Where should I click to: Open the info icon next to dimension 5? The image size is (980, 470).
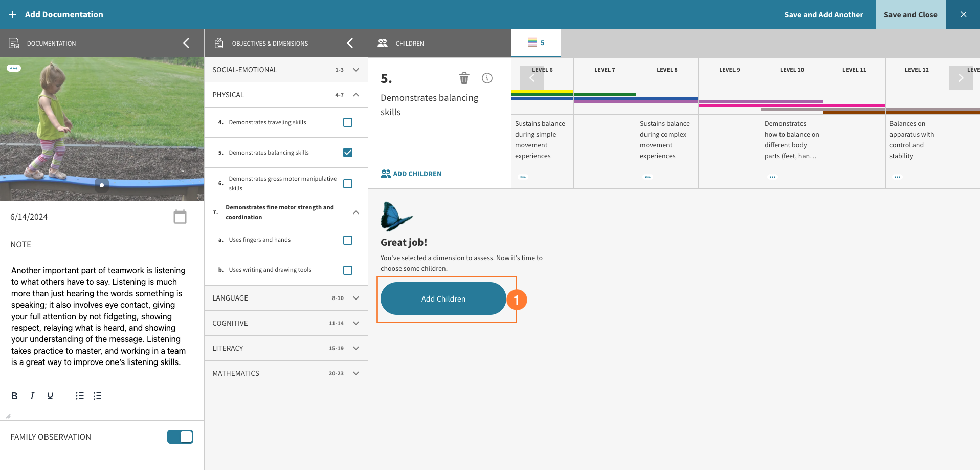tap(486, 78)
